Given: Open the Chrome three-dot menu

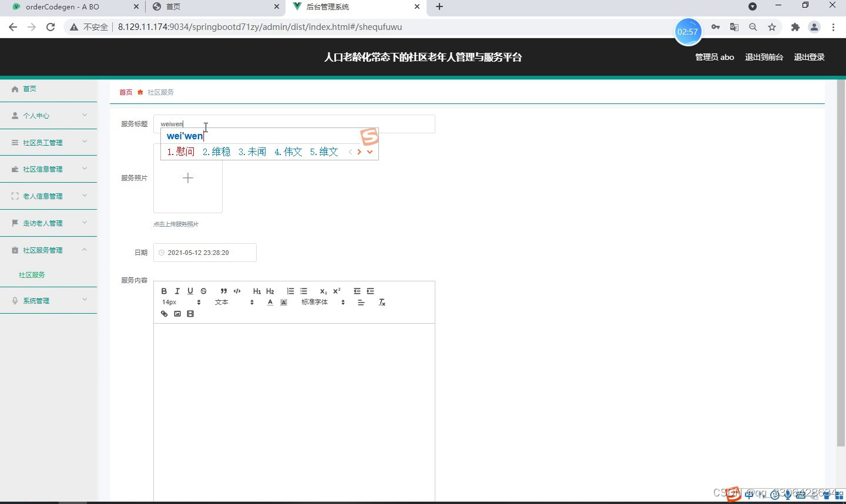Looking at the screenshot, I should coord(833,27).
